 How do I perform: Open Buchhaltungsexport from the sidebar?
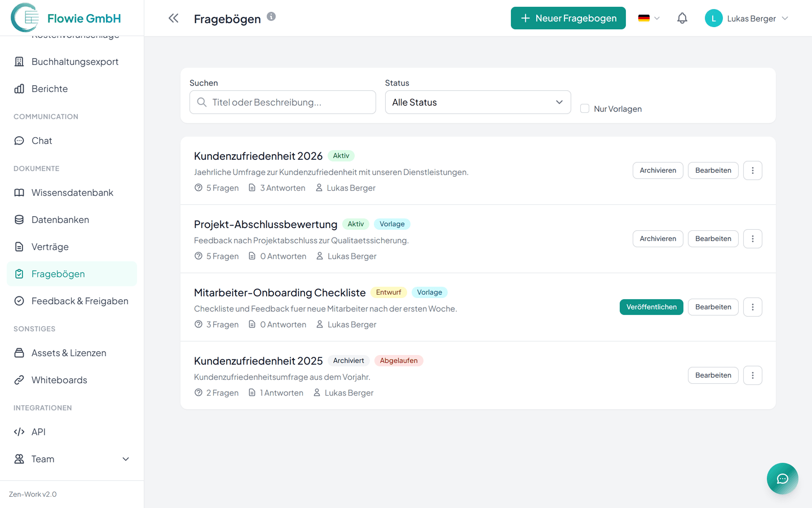75,61
